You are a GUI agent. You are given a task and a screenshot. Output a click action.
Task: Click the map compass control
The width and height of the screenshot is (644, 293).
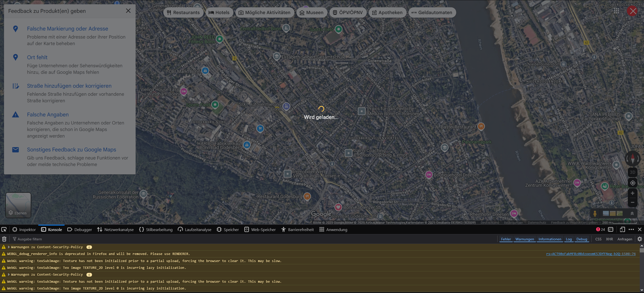coord(633,159)
